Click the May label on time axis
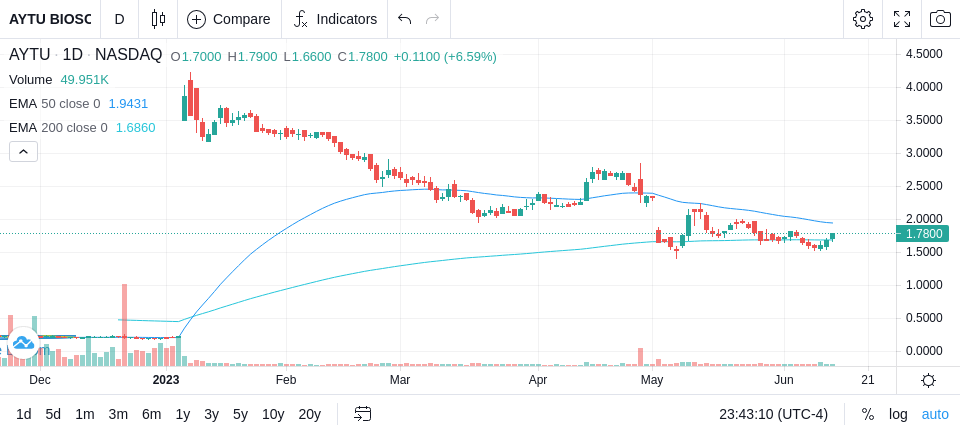Viewport: 960px width, 433px height. click(x=652, y=380)
